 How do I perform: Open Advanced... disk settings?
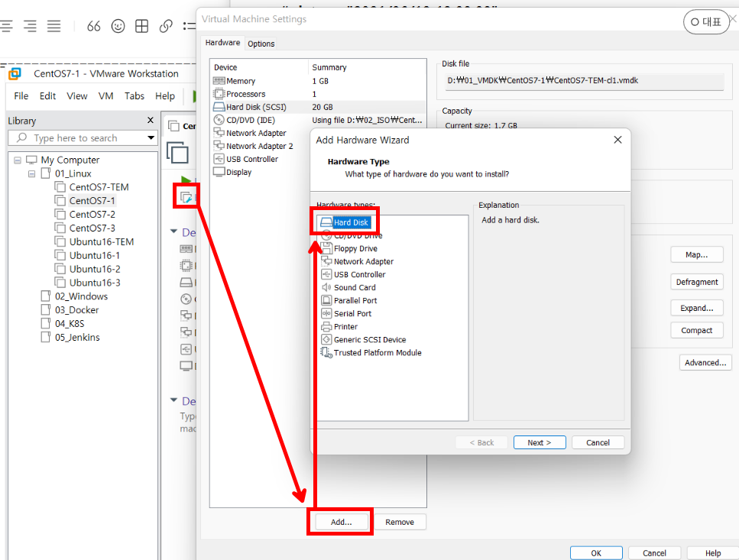[705, 362]
